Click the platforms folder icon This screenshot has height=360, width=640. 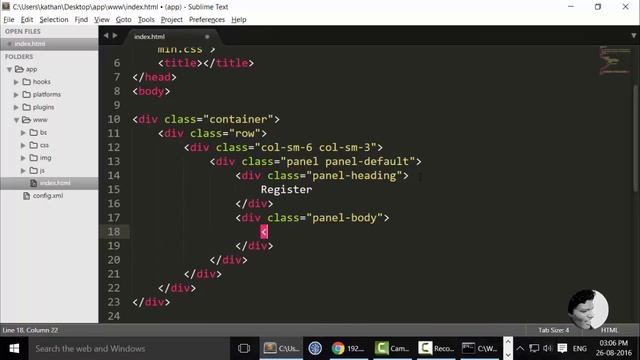coord(27,95)
